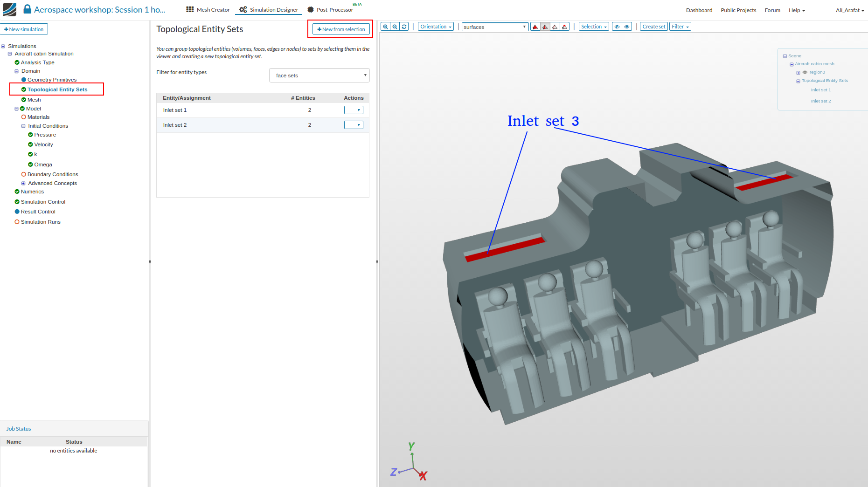Image resolution: width=868 pixels, height=487 pixels.
Task: Zoom in on the 3D viewer
Action: point(385,27)
